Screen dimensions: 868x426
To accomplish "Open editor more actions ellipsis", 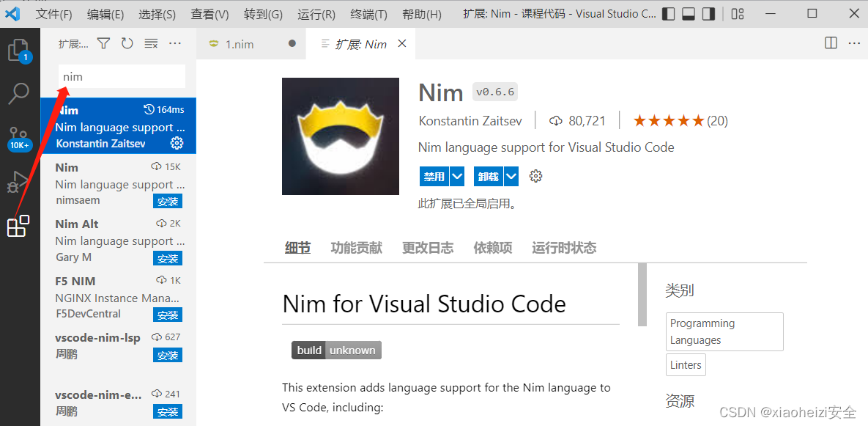I will click(x=854, y=43).
